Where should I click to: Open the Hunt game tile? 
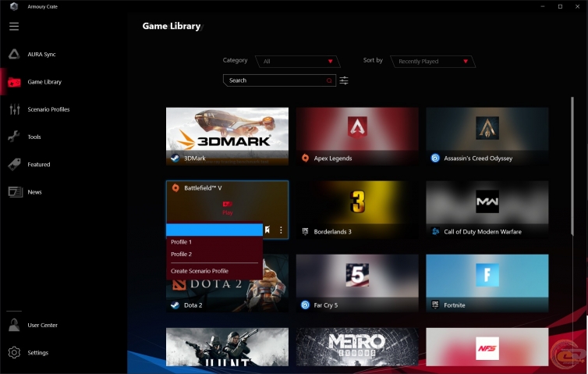[227, 347]
